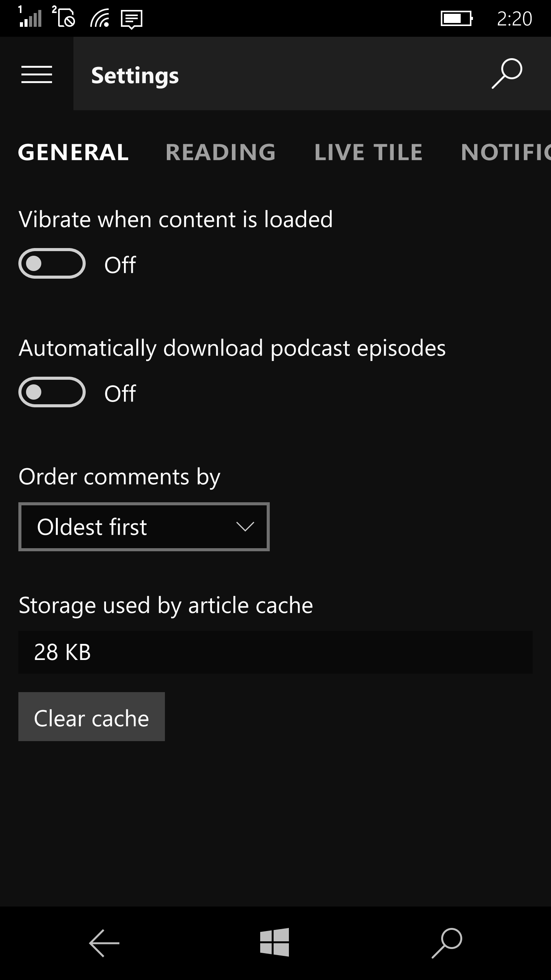Tap the bottom search navigation button
The height and width of the screenshot is (980, 551).
point(447,943)
